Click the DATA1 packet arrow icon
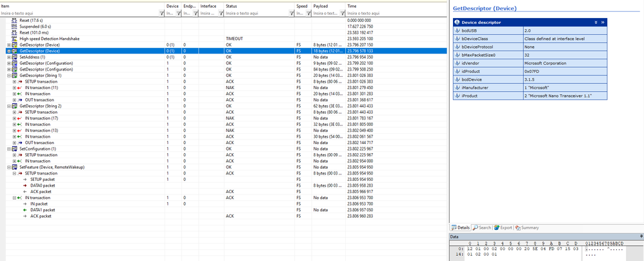 [x=25, y=210]
